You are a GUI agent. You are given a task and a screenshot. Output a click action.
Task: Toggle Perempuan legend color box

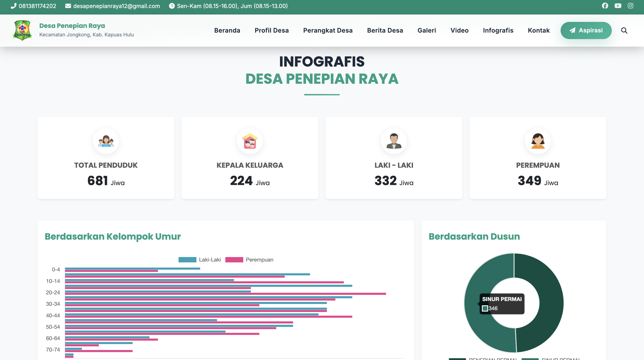[x=234, y=260]
